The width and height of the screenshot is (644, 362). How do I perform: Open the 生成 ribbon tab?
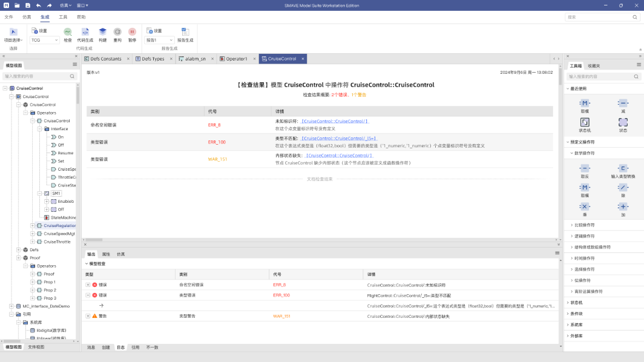pyautogui.click(x=45, y=17)
